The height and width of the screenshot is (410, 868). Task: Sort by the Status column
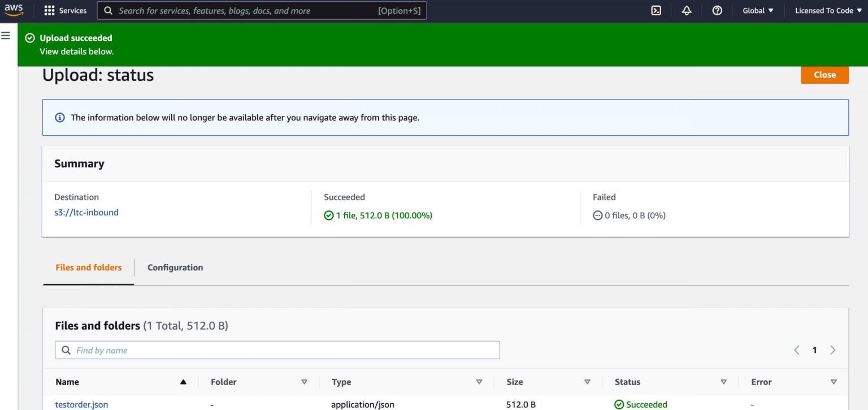click(723, 382)
